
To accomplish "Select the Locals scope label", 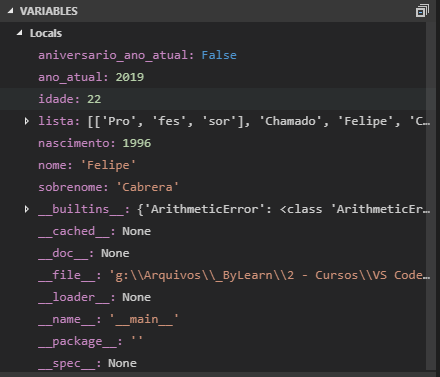I will click(46, 33).
